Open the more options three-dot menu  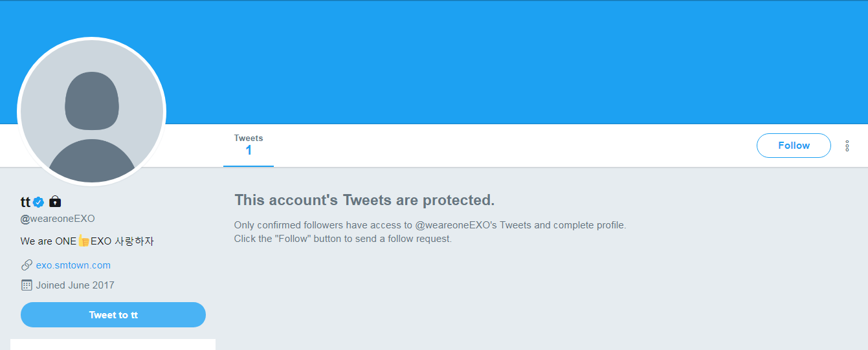(847, 146)
